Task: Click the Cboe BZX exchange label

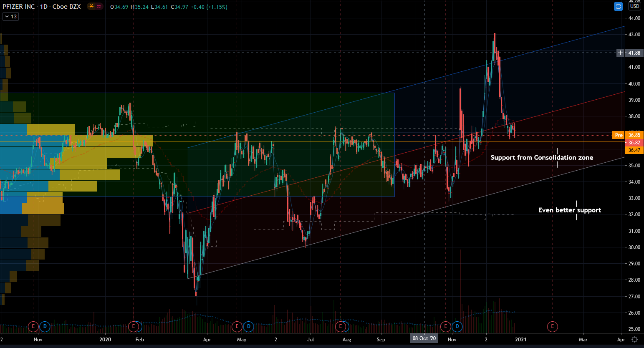Action: point(67,7)
